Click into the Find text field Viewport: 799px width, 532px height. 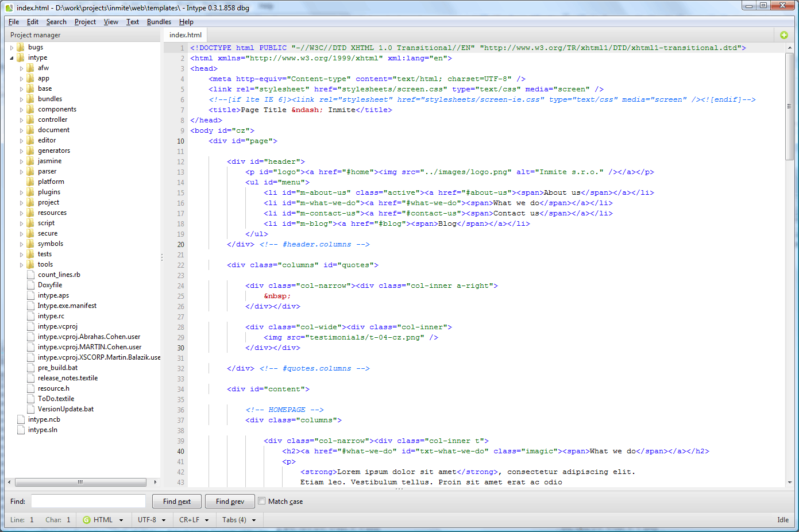[x=88, y=502]
